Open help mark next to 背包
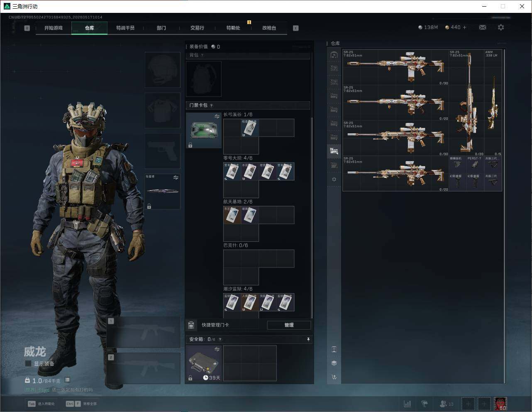 click(202, 55)
